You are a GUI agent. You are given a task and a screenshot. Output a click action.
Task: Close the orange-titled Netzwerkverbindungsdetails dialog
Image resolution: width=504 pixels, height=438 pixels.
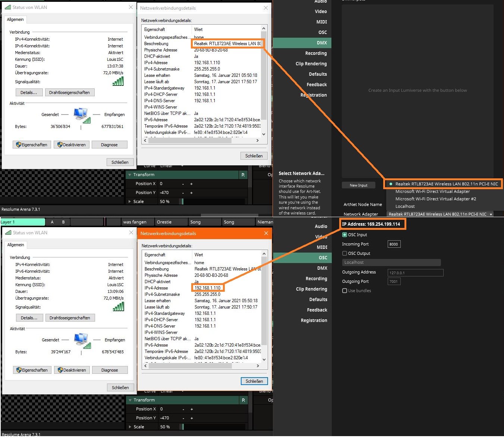click(266, 233)
